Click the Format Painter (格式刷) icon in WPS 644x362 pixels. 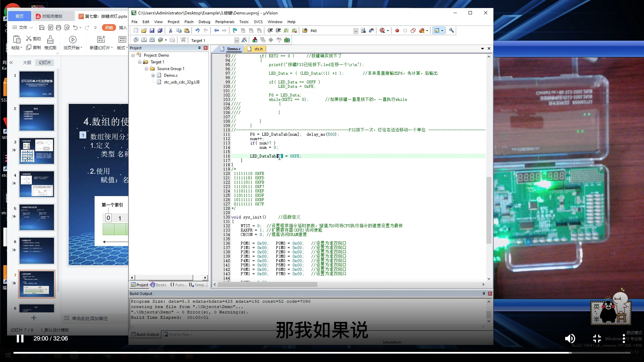[50, 43]
